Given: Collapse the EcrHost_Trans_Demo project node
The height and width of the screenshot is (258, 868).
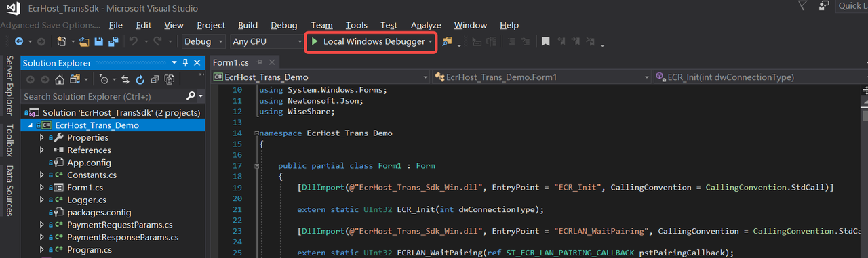Looking at the screenshot, I should pyautogui.click(x=30, y=125).
